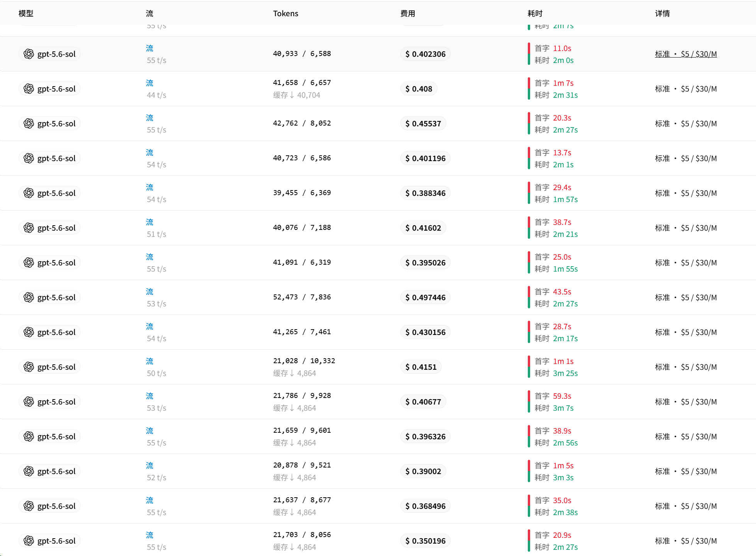The image size is (756, 556).
Task: Select the $ 0.395026 cost badge
Action: (x=425, y=263)
